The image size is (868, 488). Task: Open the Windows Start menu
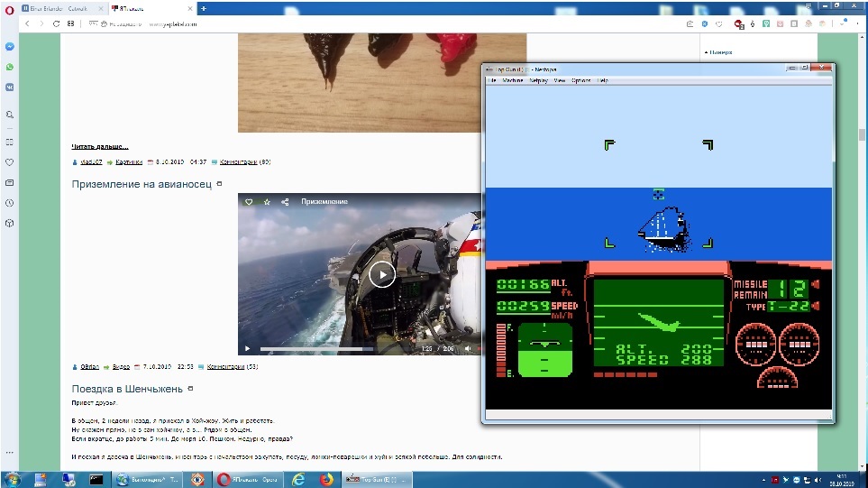click(13, 479)
